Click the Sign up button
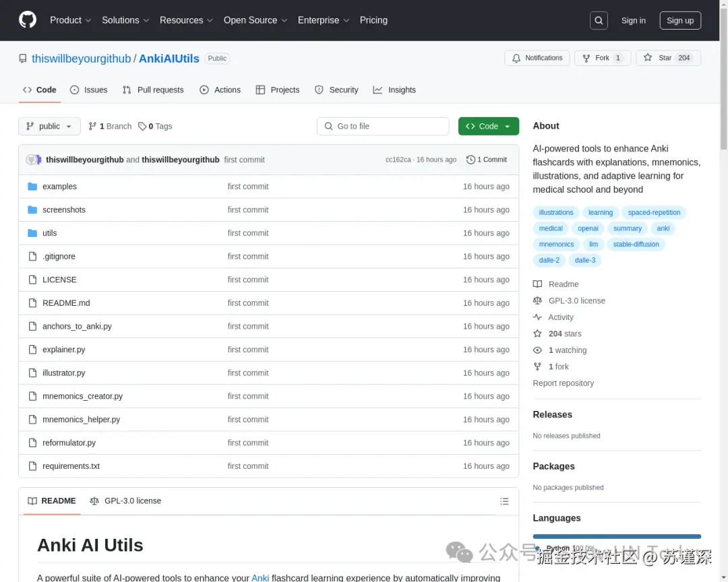 click(x=680, y=20)
